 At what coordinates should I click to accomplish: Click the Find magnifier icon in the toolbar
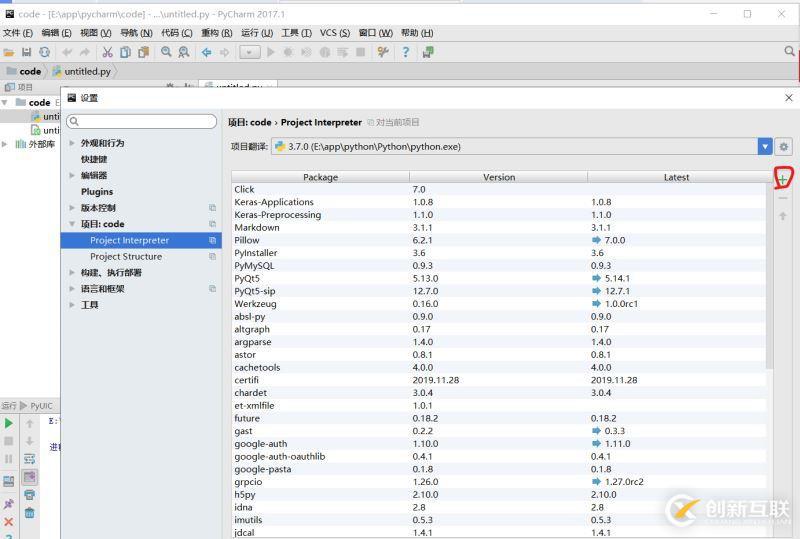click(x=166, y=52)
